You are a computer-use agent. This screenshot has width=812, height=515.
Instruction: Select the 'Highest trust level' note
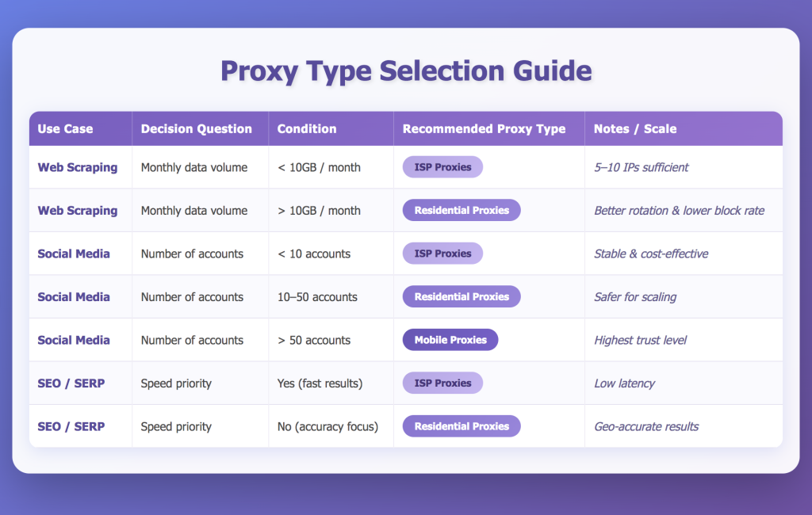(640, 340)
